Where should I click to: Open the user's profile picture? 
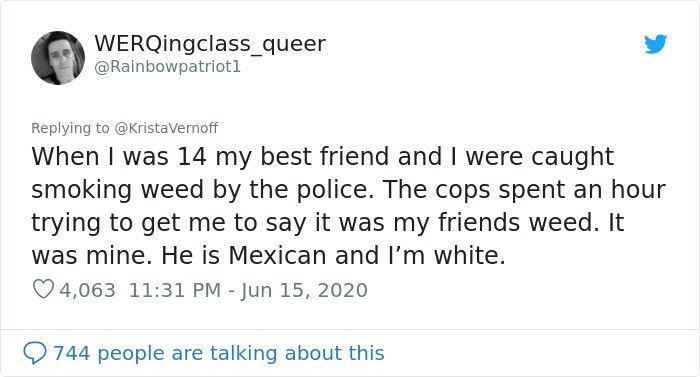pos(58,58)
